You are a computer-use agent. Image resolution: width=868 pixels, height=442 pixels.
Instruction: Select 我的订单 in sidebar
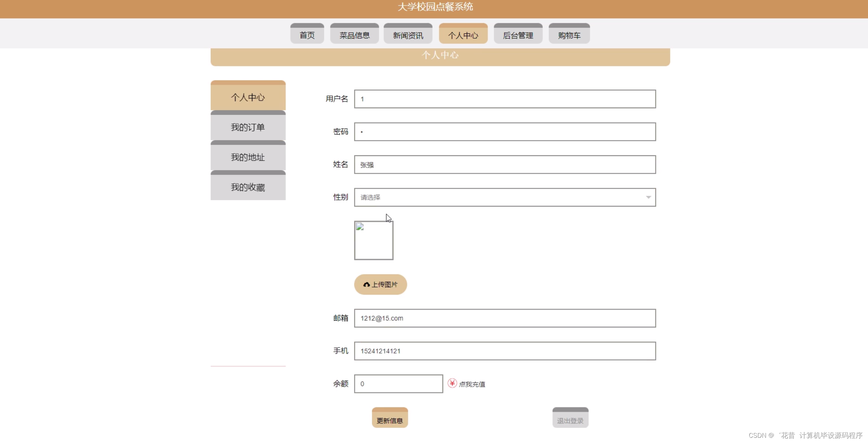point(248,127)
